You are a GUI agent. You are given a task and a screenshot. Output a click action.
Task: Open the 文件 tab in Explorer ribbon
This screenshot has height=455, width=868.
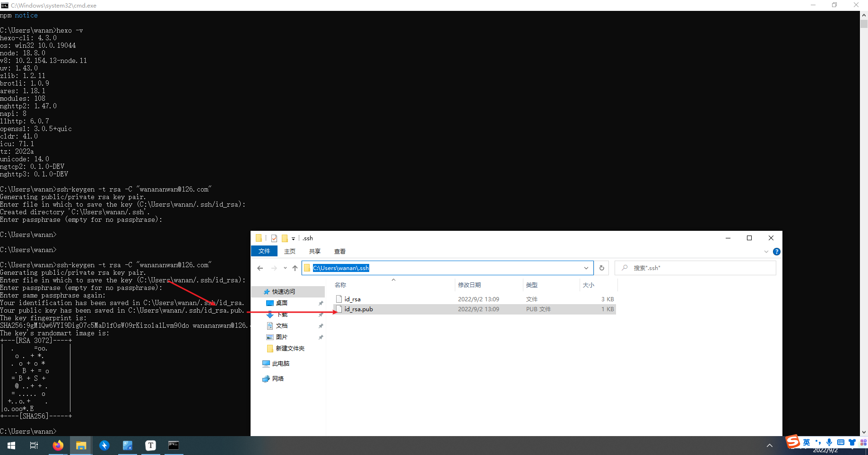264,251
